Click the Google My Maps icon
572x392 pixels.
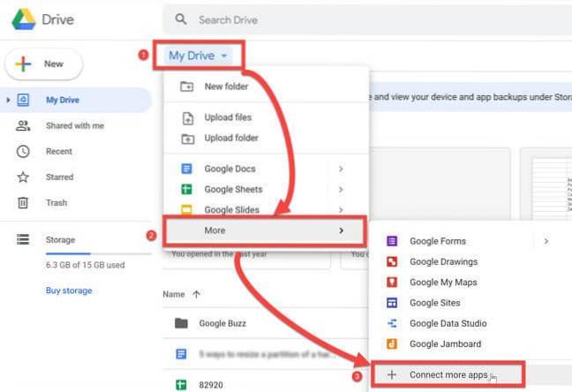(392, 283)
